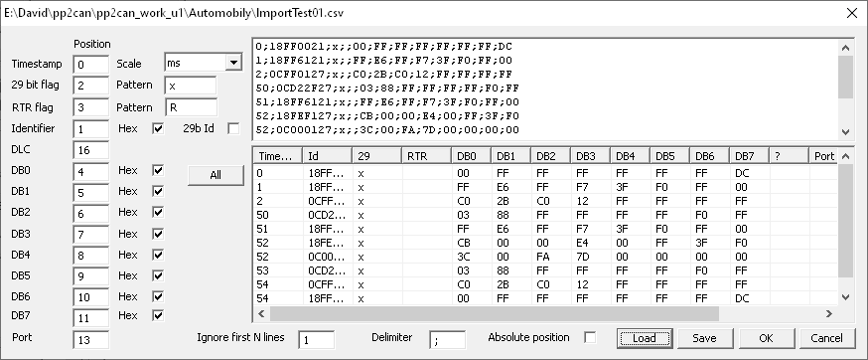The height and width of the screenshot is (360, 868).
Task: Click Cancel to dismiss the dialog
Action: coord(826,338)
